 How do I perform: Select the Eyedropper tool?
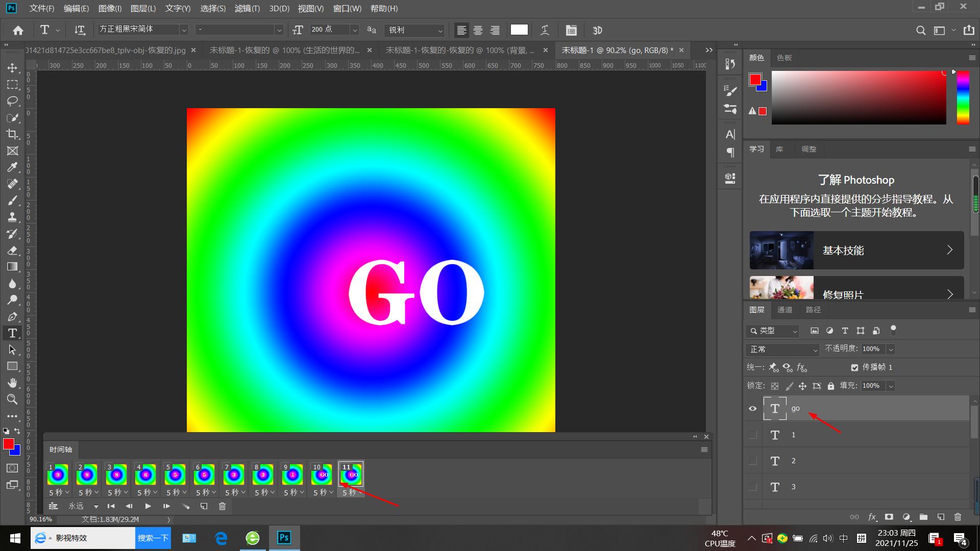pos(12,167)
